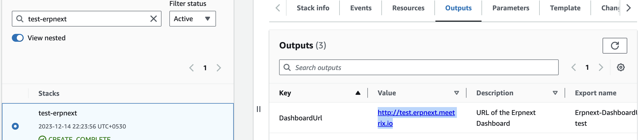Go to next outputs page
The image size is (644, 140).
pos(601,68)
